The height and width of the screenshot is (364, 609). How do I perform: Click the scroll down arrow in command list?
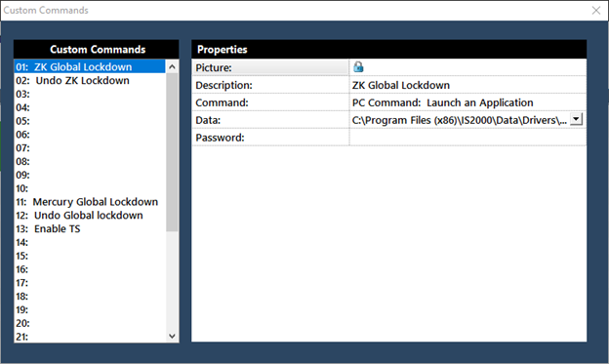coord(172,336)
